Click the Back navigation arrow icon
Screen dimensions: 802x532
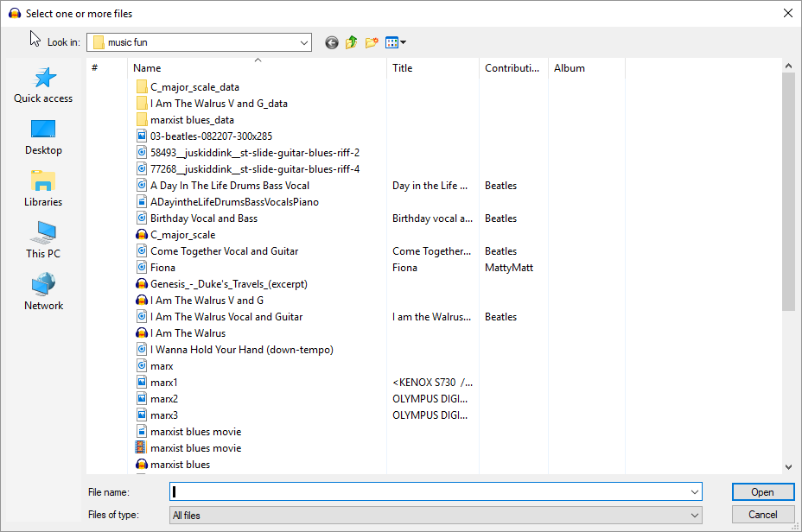pos(332,42)
